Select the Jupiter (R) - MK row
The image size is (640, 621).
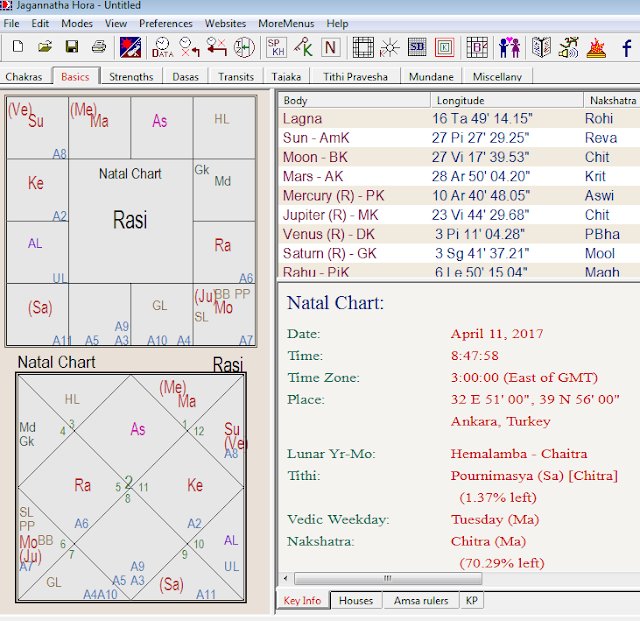pyautogui.click(x=459, y=215)
